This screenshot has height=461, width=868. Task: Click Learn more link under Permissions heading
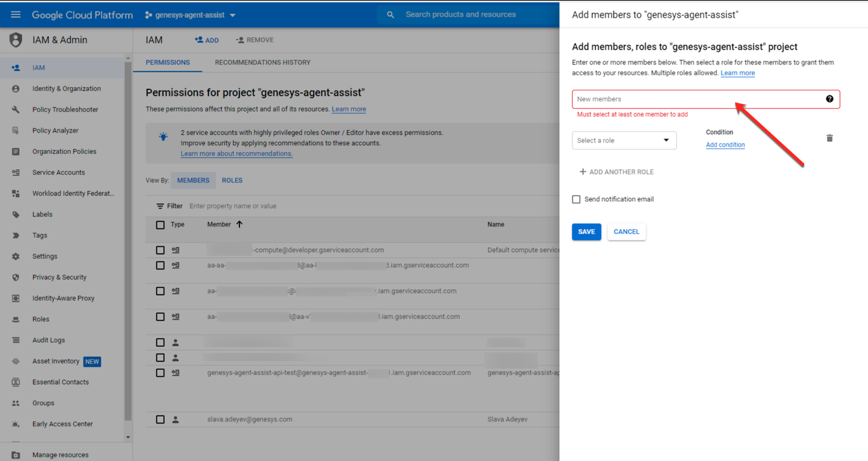click(349, 109)
